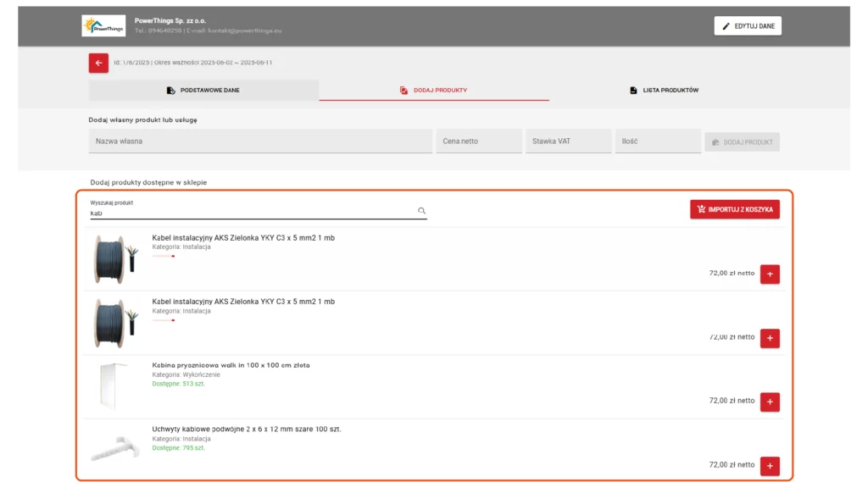Add the second Kabel instalacyjny with plus button

[x=770, y=338]
